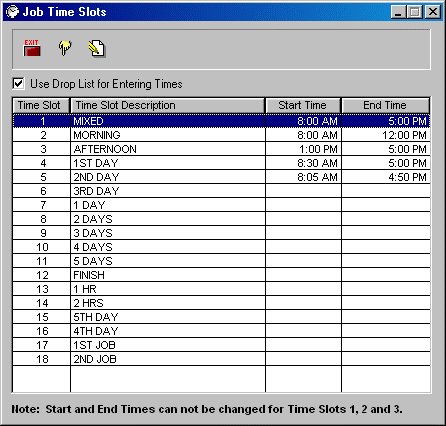The image size is (446, 426).
Task: Click the empty Start Time cell for 3RD DAY
Action: coord(304,191)
